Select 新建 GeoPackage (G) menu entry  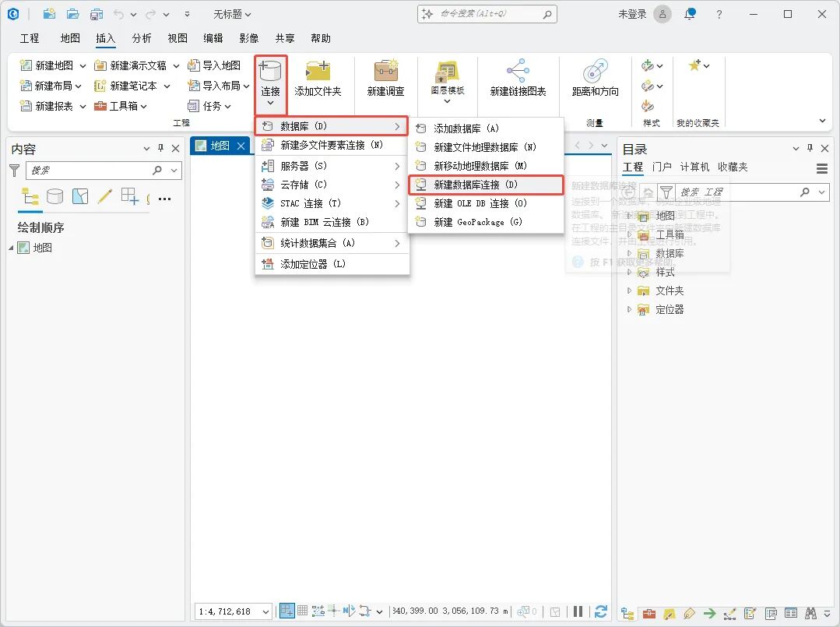tap(486, 222)
